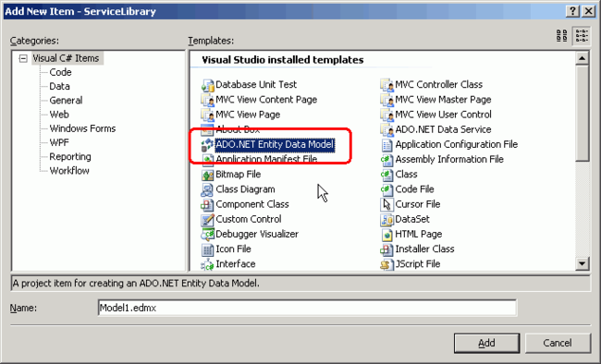Select the Data category
This screenshot has height=364, width=601.
coord(59,87)
